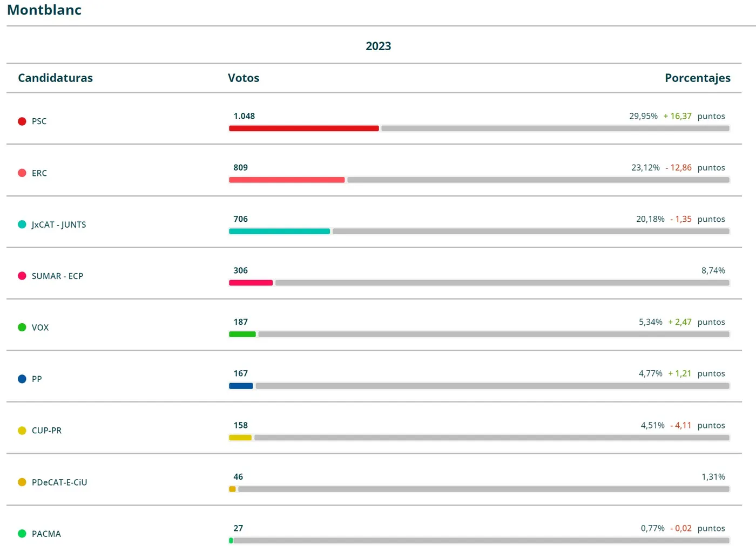Click the Montblanc title
756x559 pixels.
coord(44,10)
